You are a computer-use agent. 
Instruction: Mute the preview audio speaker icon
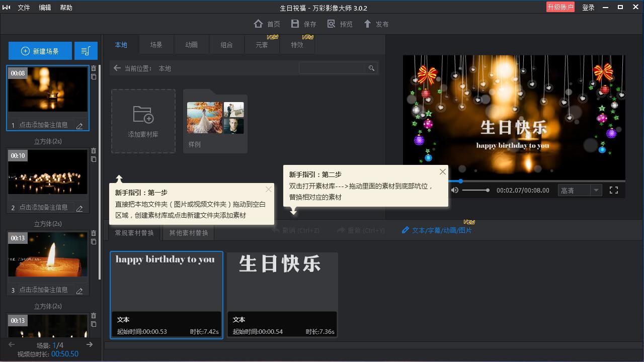(455, 190)
